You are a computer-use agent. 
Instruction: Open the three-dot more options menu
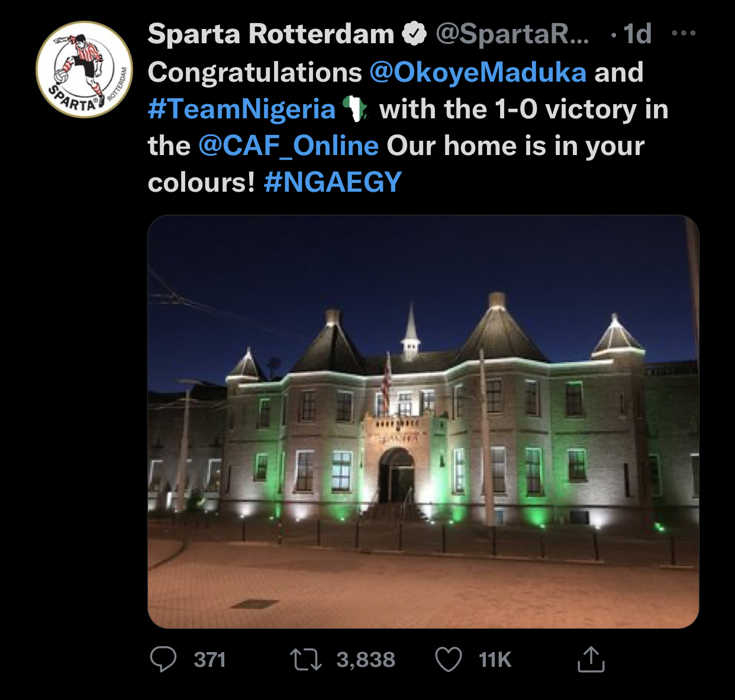[x=684, y=34]
